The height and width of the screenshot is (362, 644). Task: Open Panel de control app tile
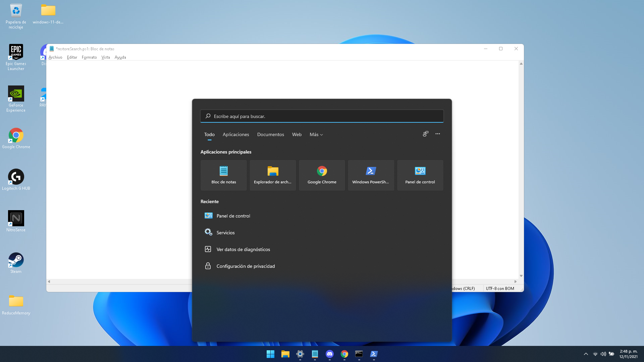[x=420, y=175]
